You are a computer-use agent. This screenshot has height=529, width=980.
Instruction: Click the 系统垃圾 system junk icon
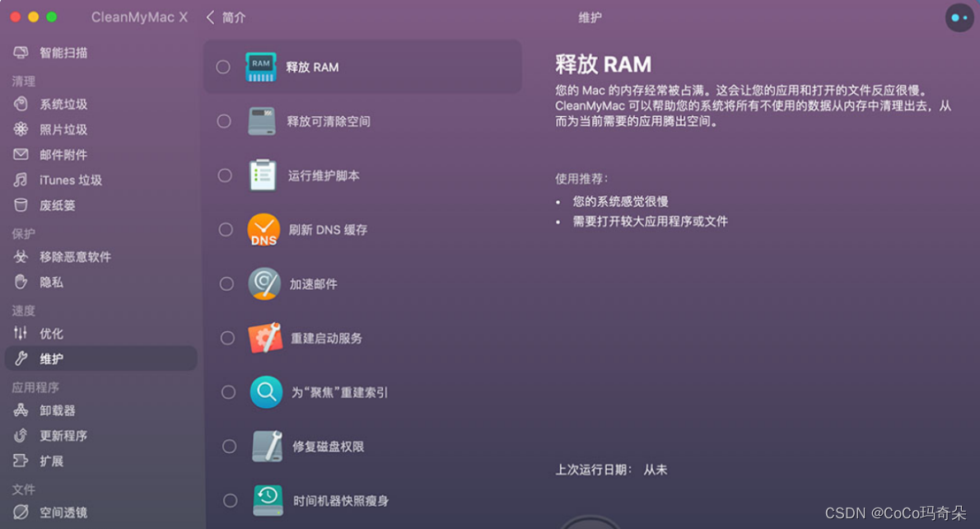coord(21,104)
